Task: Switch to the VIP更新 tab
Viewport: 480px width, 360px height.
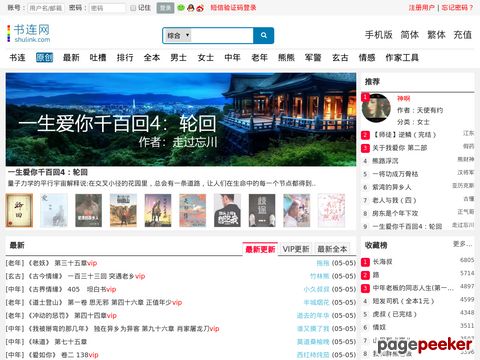Action: (x=296, y=249)
